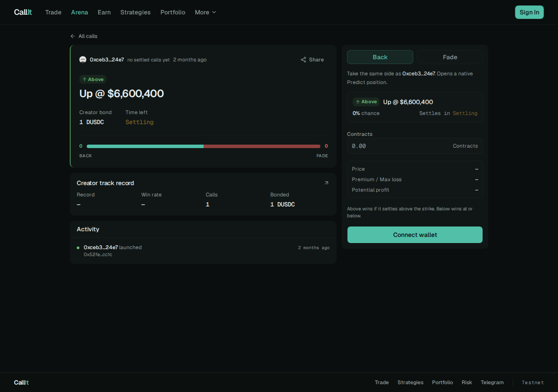558x392 pixels.
Task: Click the green Back portion of the bar
Action: (x=145, y=146)
